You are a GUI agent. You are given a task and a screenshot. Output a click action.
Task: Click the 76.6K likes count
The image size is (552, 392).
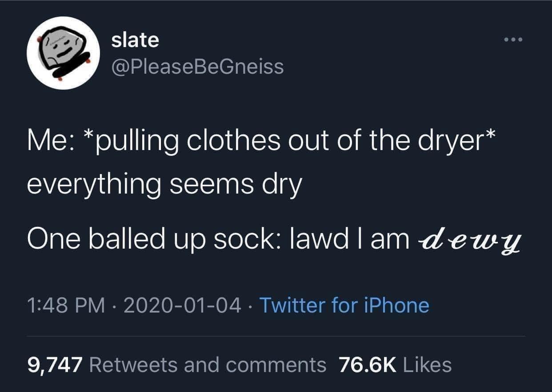tap(367, 365)
